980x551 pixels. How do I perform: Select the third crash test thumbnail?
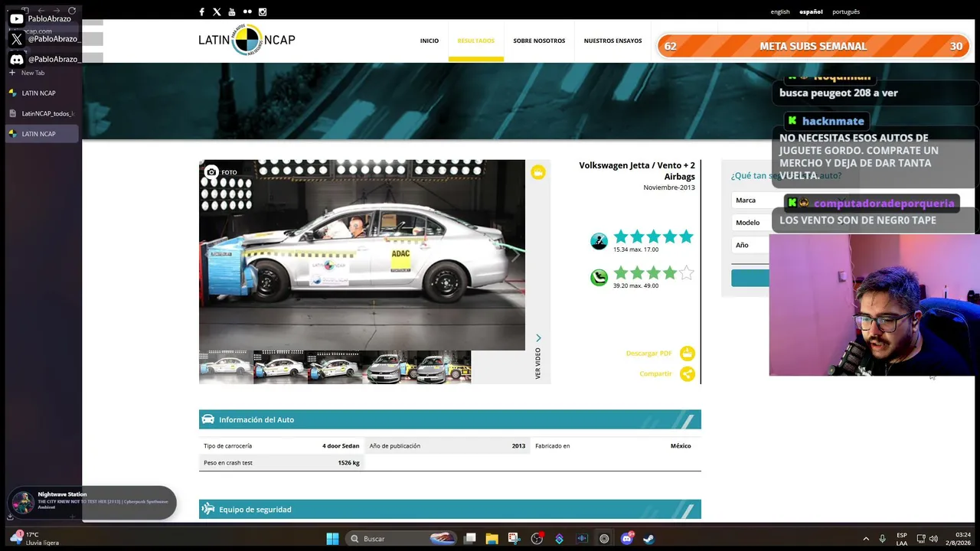[335, 367]
